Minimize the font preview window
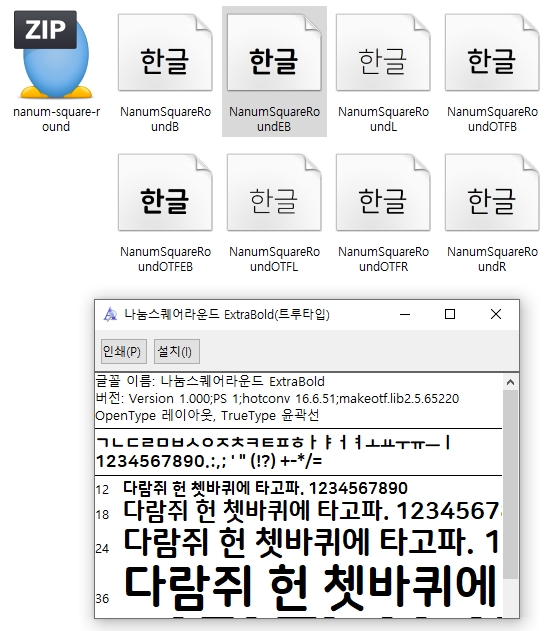Viewport: 550px width, 631px height. [x=405, y=314]
